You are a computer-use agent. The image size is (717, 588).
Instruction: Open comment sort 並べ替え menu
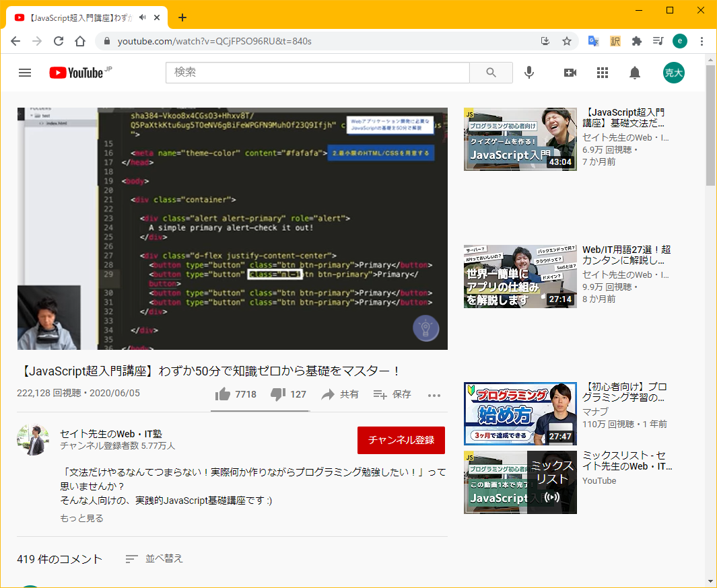[154, 559]
